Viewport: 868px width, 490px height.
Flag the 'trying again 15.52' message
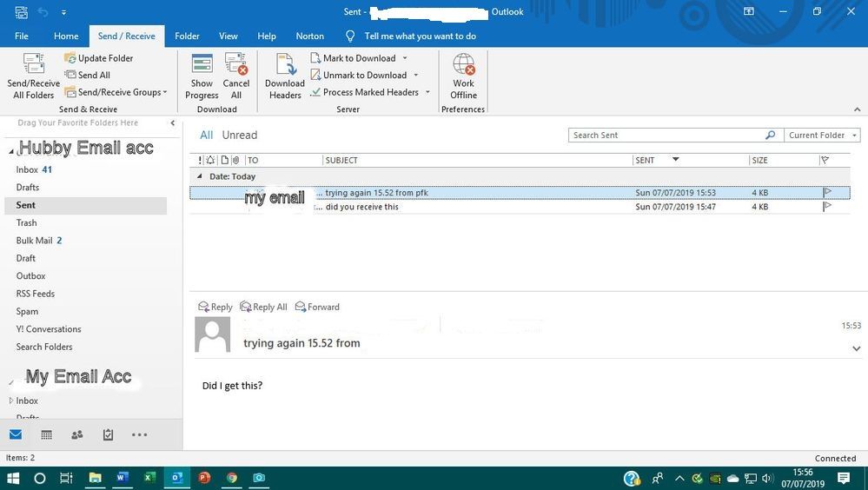[827, 192]
